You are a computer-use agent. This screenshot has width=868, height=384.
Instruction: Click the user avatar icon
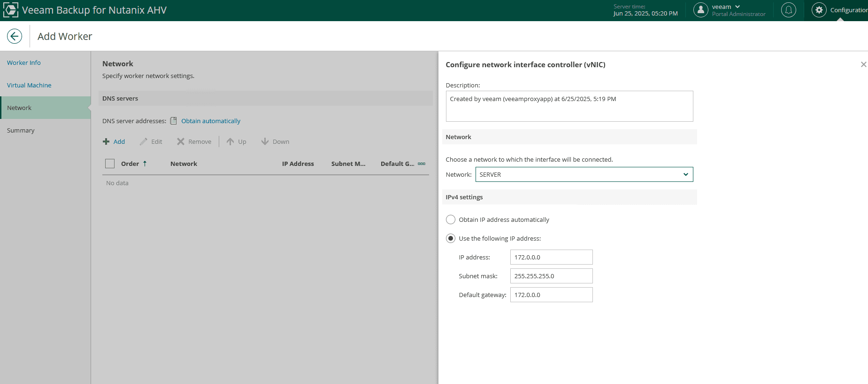pyautogui.click(x=700, y=10)
